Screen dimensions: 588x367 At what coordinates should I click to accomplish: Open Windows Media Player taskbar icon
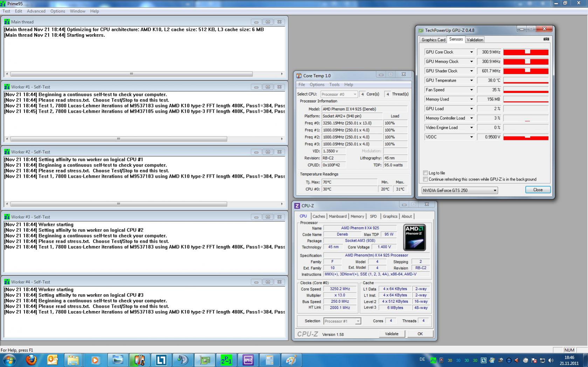coord(95,360)
